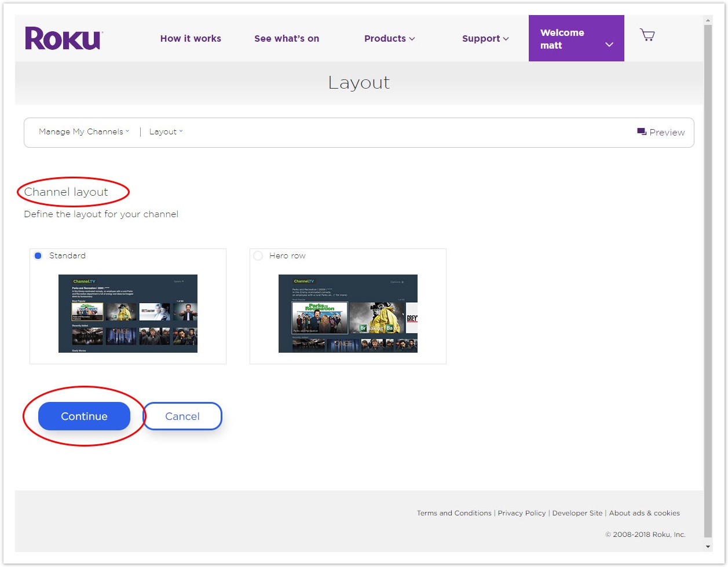
Task: Click the Roku logo
Action: (64, 38)
